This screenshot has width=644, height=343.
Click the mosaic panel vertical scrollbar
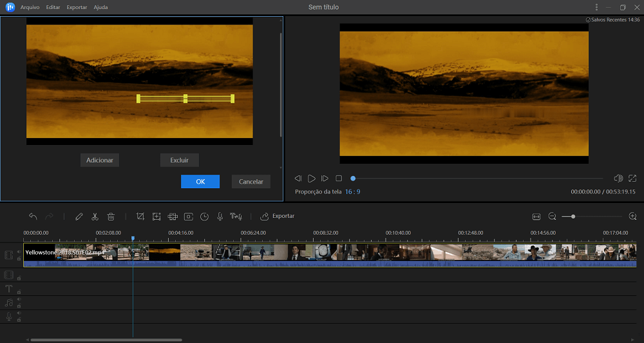point(281,84)
